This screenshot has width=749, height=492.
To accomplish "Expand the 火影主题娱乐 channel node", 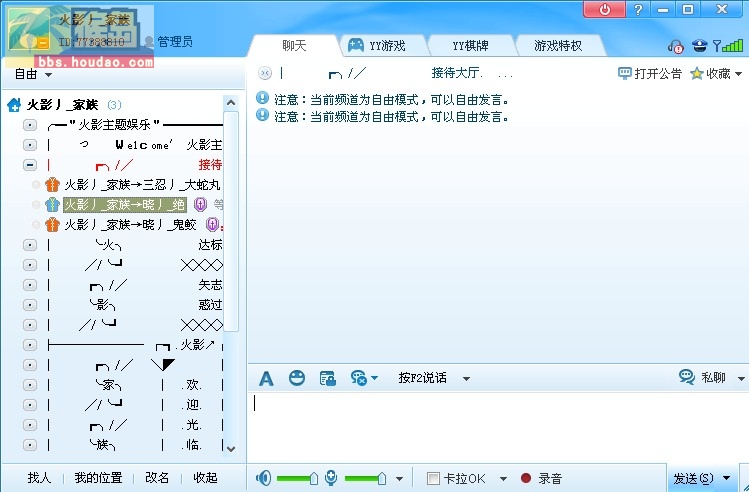I will click(x=30, y=125).
